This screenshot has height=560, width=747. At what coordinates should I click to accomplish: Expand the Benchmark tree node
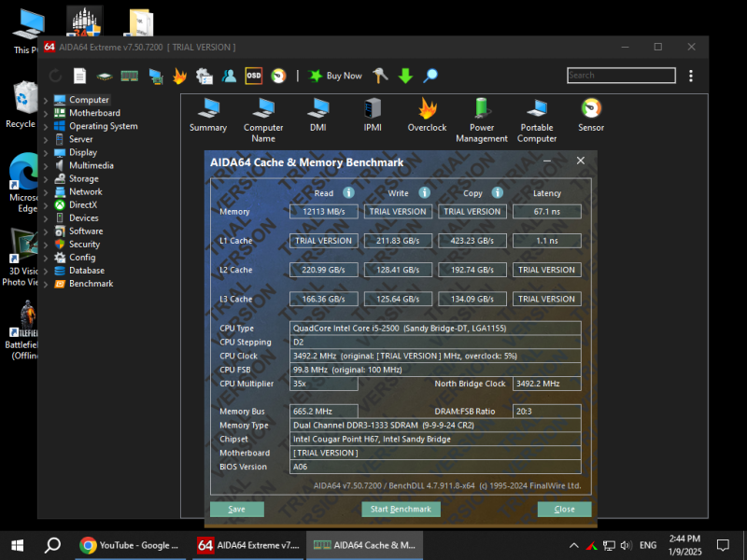tap(46, 283)
